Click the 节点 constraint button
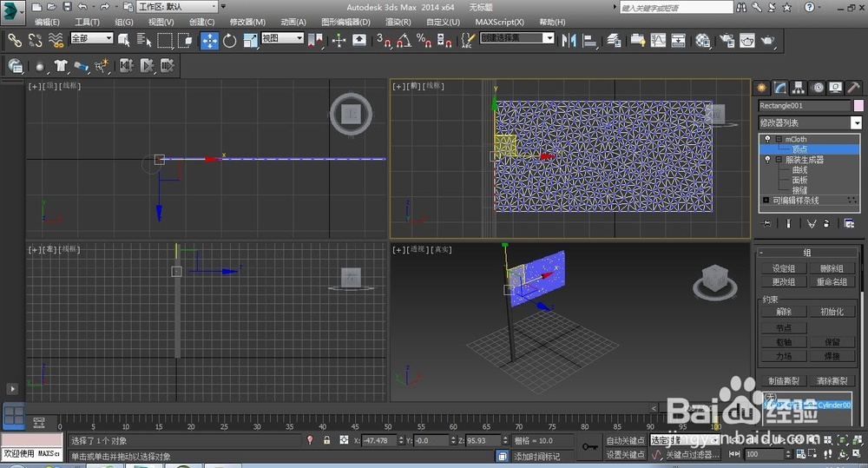This screenshot has width=868, height=468. coord(784,328)
